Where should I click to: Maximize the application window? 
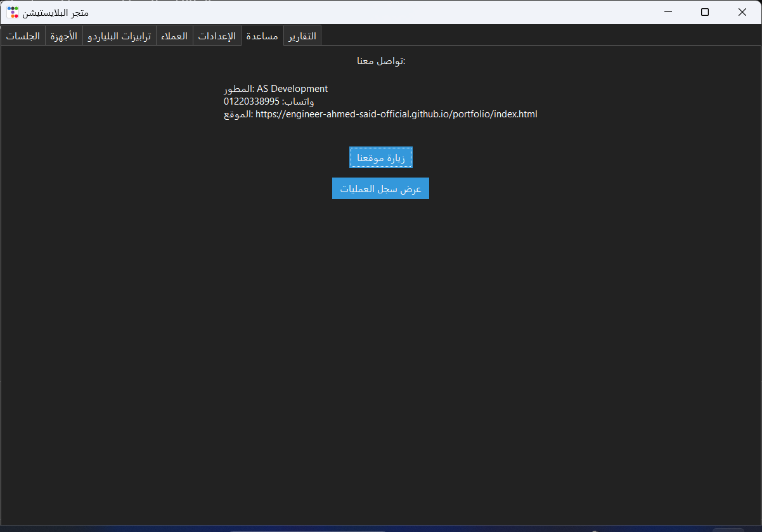click(x=705, y=12)
